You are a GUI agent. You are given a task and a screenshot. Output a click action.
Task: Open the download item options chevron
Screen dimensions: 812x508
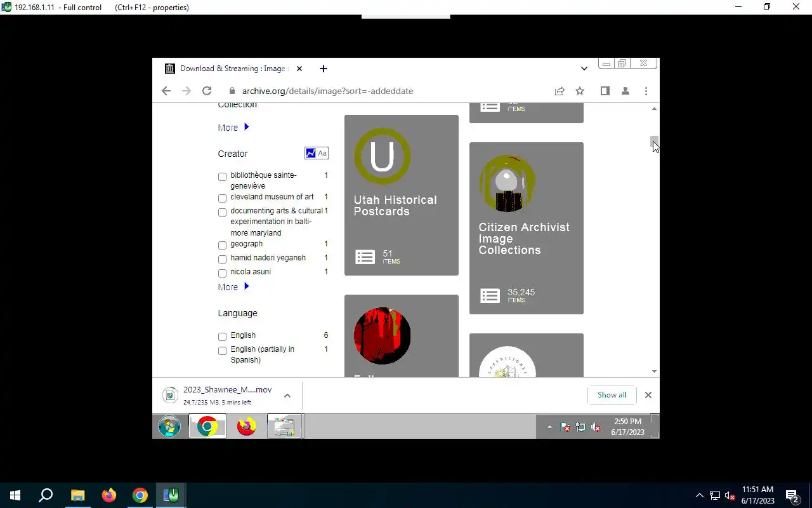pyautogui.click(x=287, y=396)
